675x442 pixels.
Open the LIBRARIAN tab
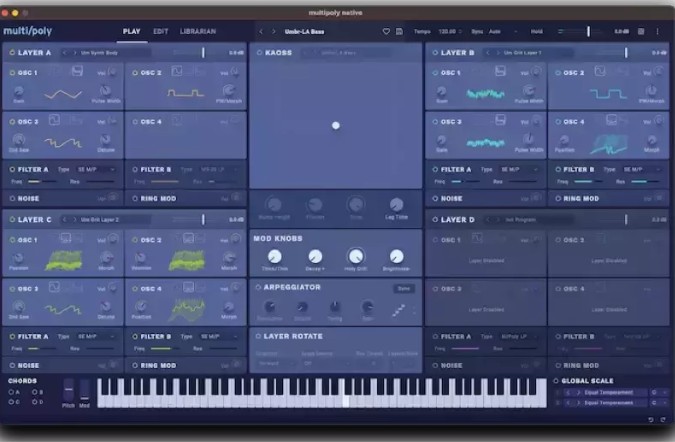click(x=198, y=31)
